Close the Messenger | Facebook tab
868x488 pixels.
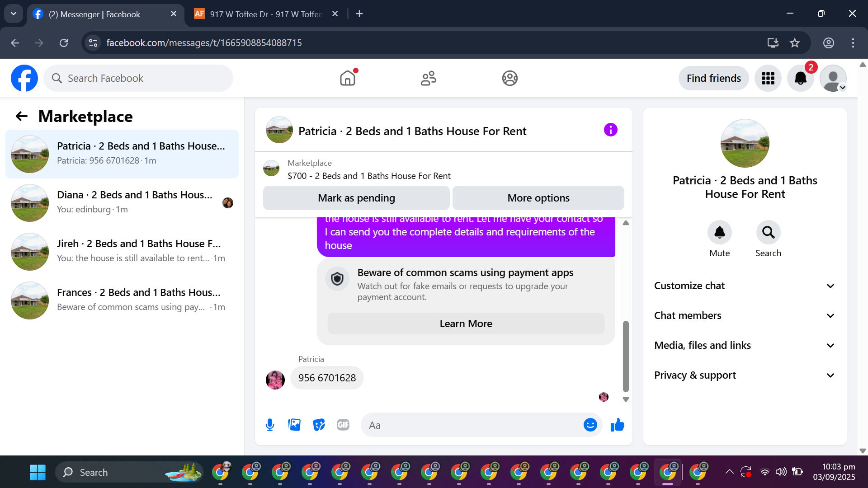(174, 14)
